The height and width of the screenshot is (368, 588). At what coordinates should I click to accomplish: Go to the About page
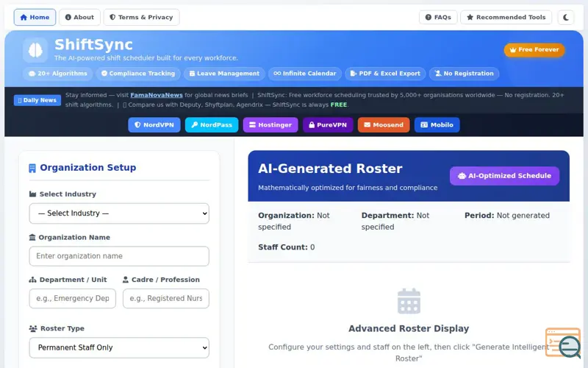79,17
